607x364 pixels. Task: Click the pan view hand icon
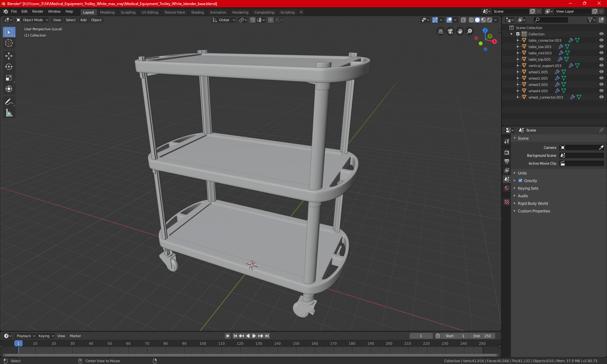click(460, 31)
